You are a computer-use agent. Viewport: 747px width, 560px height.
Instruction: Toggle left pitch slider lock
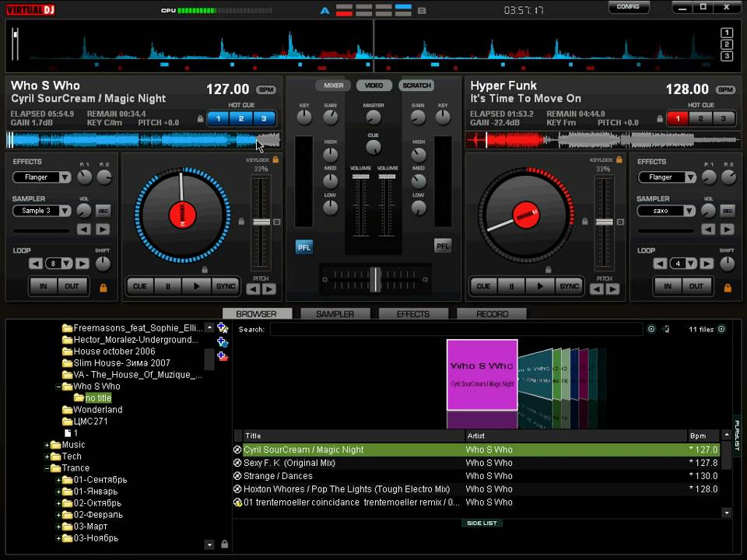[241, 222]
